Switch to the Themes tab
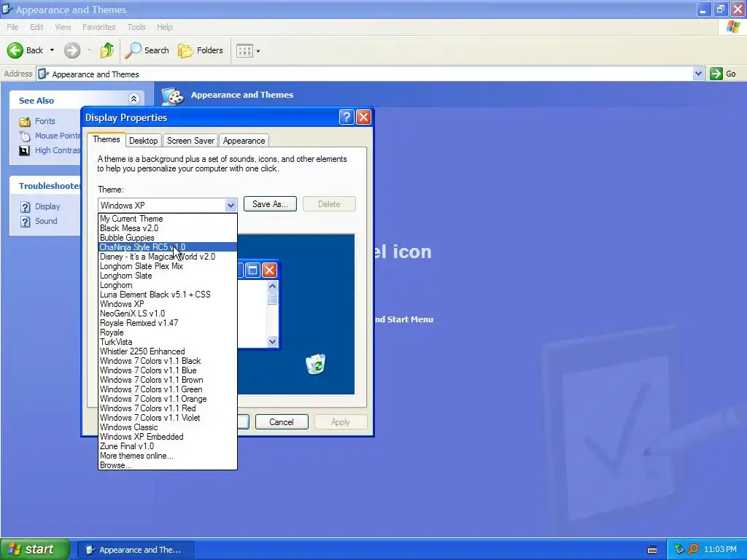This screenshot has height=560, width=747. [x=107, y=139]
